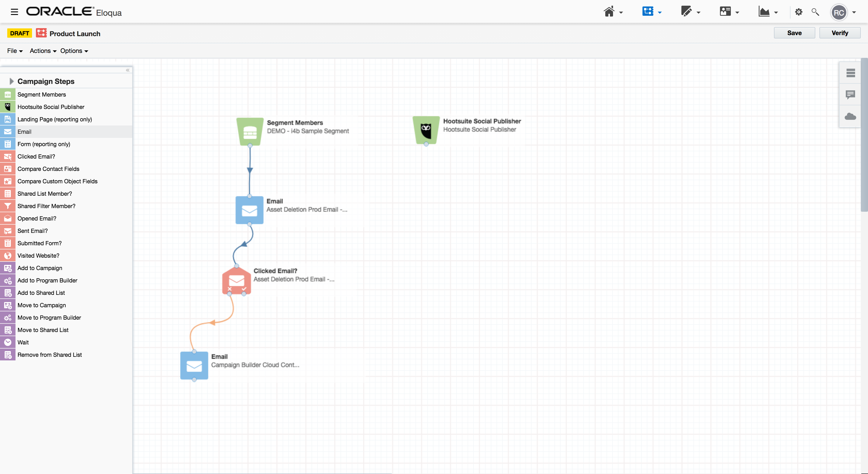This screenshot has width=868, height=474.
Task: Click the Segment Members node on canvas
Action: [x=250, y=131]
